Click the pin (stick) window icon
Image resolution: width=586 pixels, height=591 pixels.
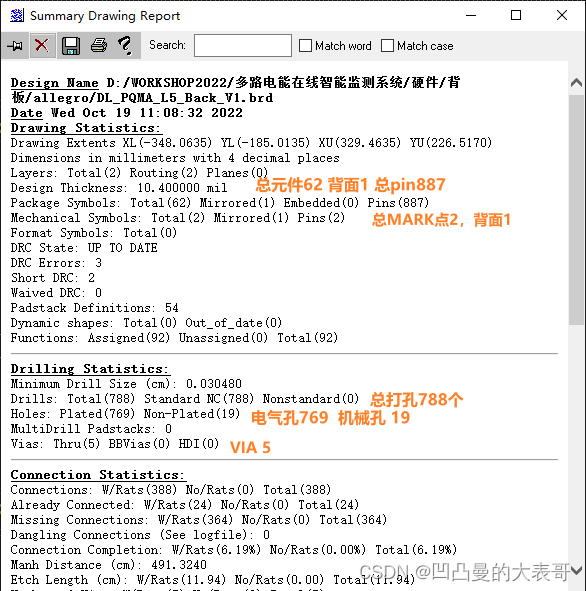click(15, 46)
